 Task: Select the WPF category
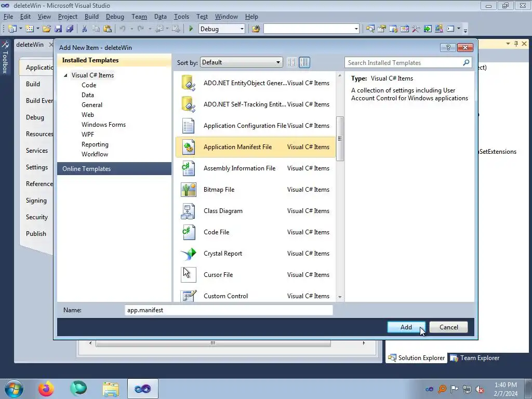point(88,135)
